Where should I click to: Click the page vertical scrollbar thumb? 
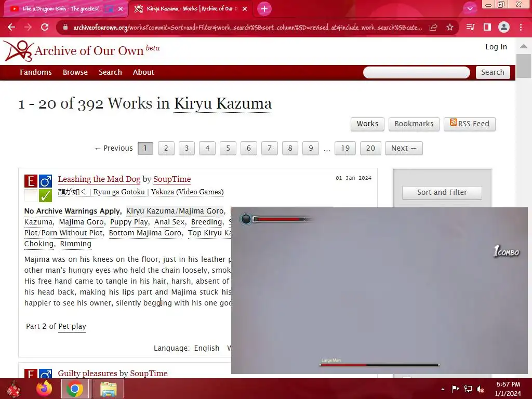coord(524,66)
